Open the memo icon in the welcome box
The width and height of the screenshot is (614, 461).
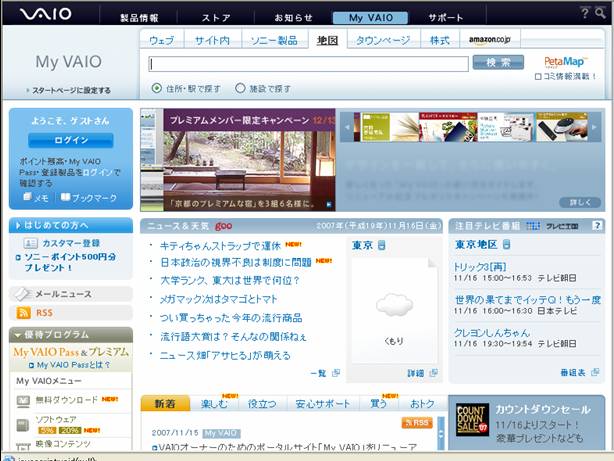click(27, 197)
